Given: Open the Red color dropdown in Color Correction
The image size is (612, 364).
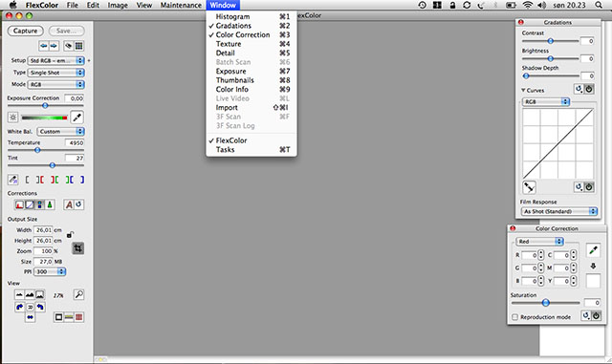Looking at the screenshot, I should coord(539,242).
